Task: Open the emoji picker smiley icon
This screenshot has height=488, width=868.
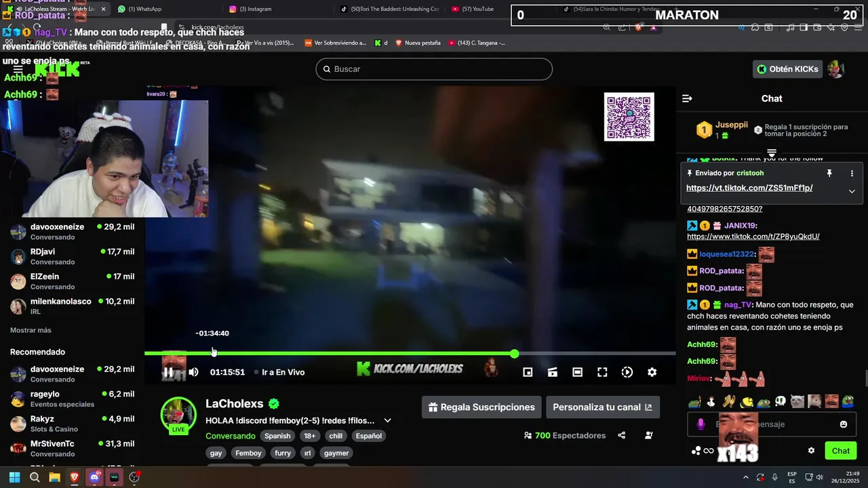Action: point(844,424)
